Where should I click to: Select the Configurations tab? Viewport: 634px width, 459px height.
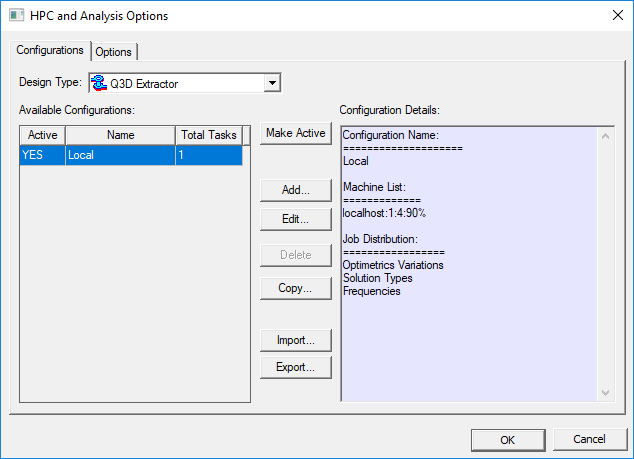coord(50,50)
